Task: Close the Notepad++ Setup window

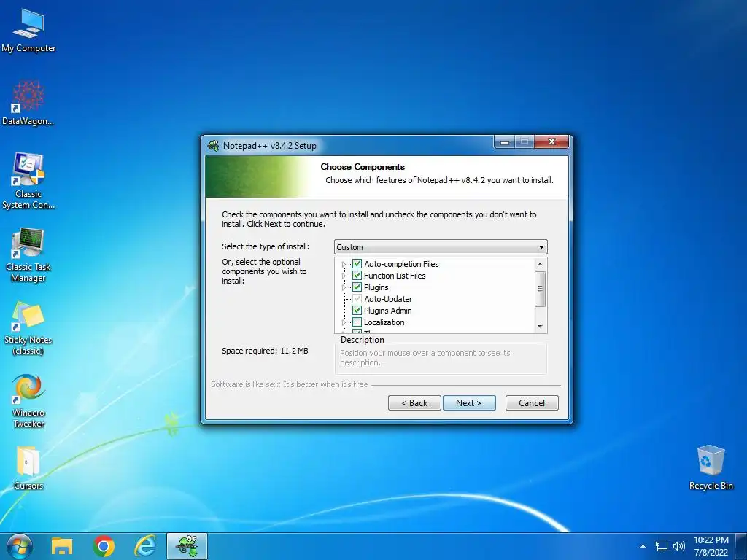Action: click(551, 142)
